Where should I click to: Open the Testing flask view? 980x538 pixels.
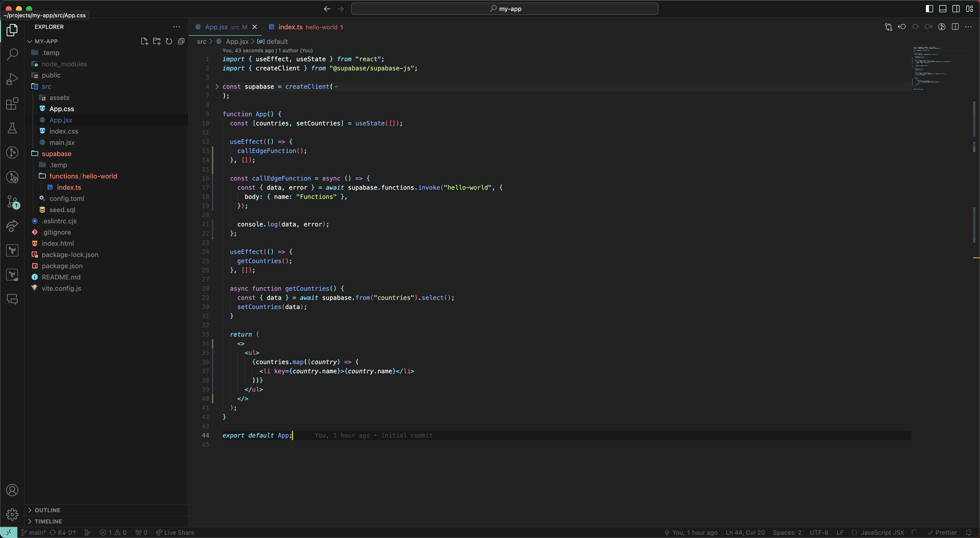click(12, 128)
